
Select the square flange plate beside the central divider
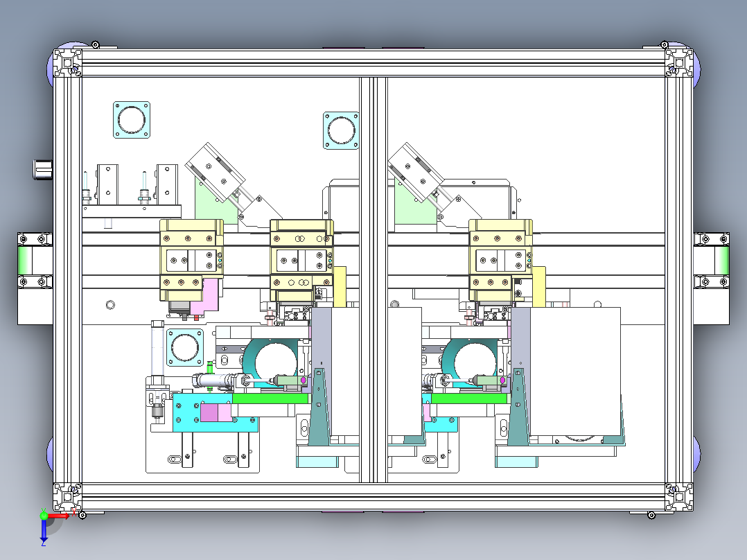pos(341,130)
